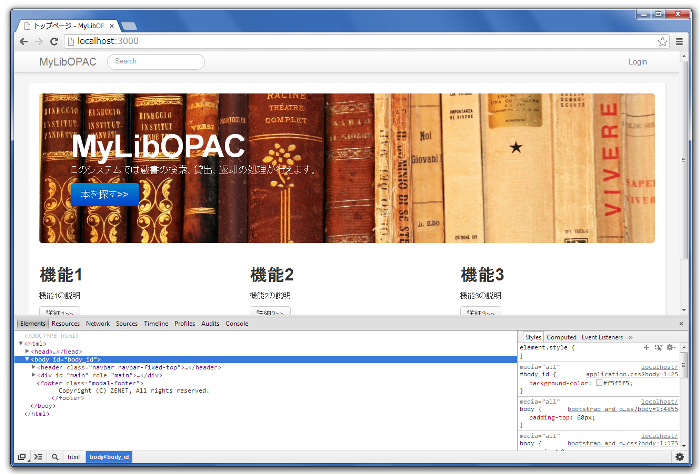Open the Styles pane gear options dropdown

point(671,347)
